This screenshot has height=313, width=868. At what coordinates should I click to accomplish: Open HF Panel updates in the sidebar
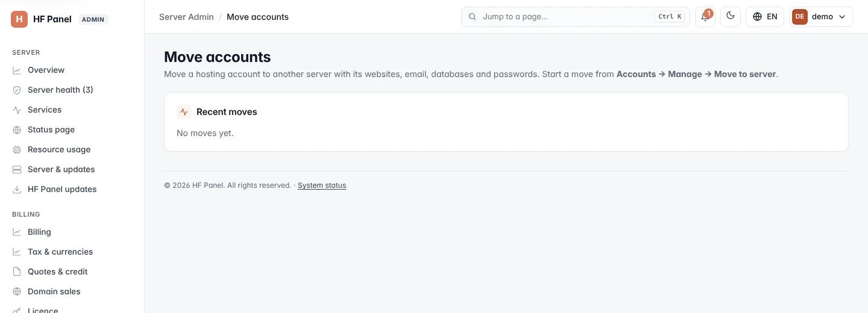(x=72, y=189)
